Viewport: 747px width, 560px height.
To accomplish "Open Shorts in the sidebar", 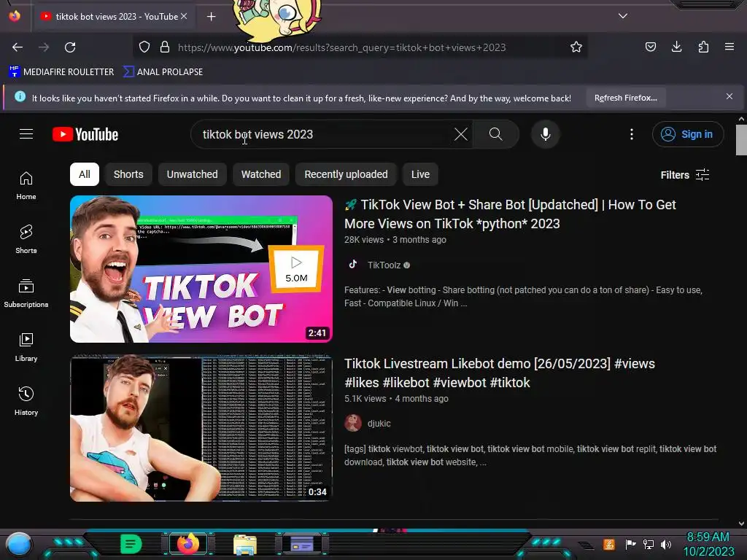I will coord(26,239).
